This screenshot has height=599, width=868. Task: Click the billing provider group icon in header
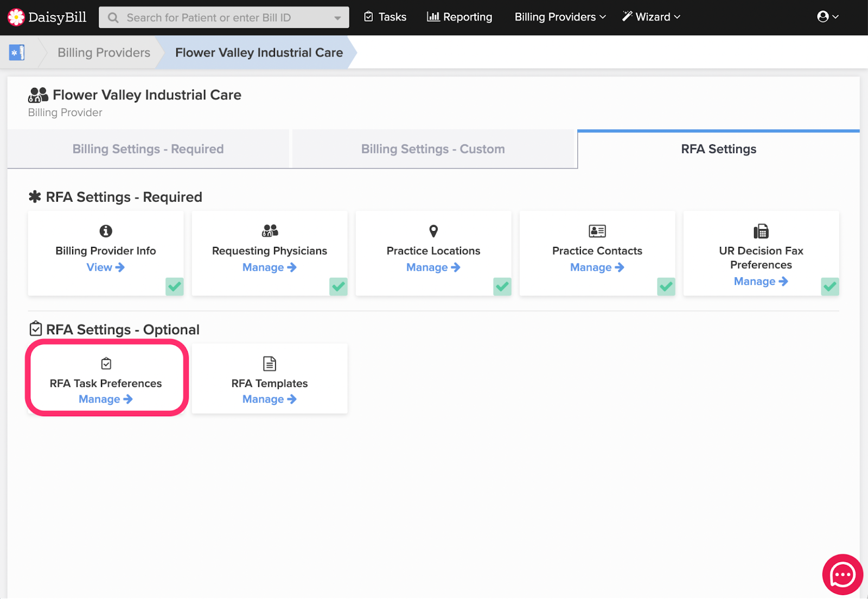pos(38,95)
